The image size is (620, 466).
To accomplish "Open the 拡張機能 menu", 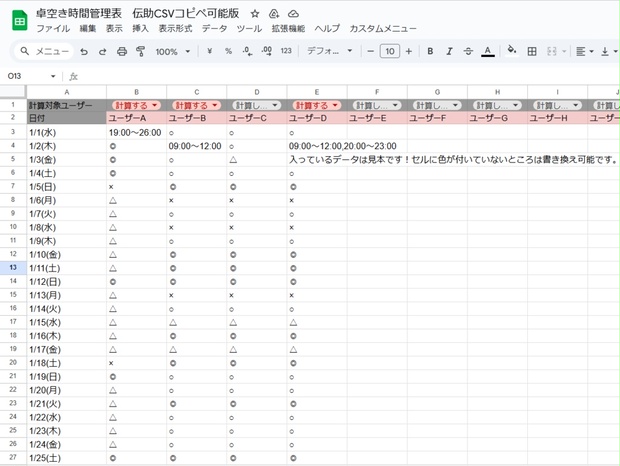I will pos(288,28).
